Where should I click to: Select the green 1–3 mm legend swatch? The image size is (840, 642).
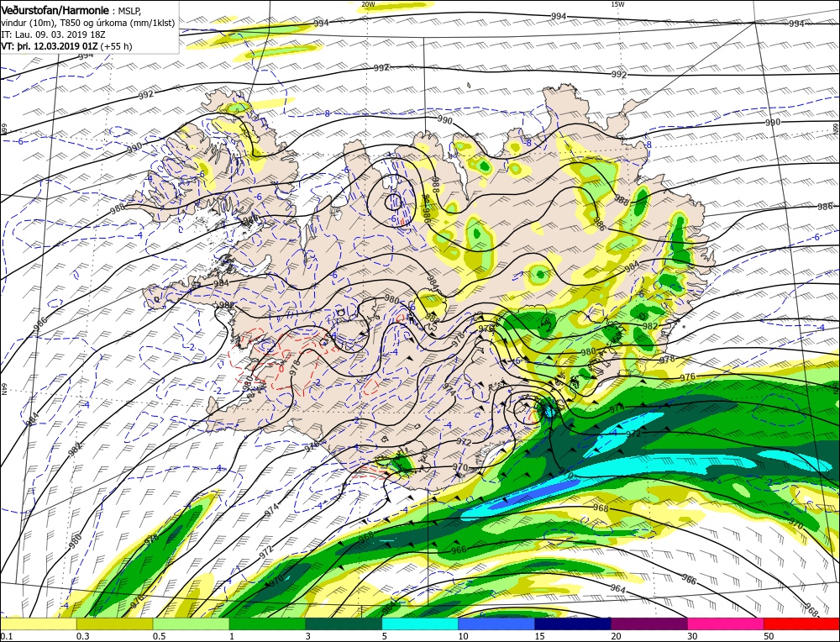point(267,624)
